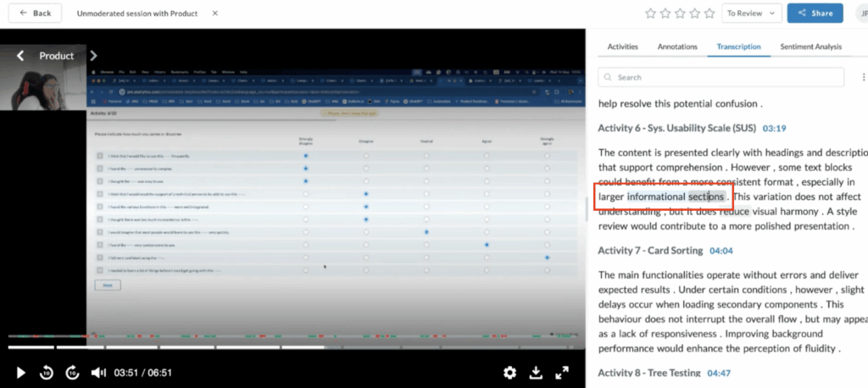Switch to the Annotations tab
Image resolution: width=868 pixels, height=388 pixels.
click(677, 47)
